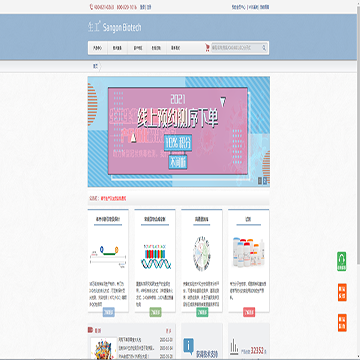Click the red news section icon
Image resolution: width=360 pixels, height=360 pixels.
pyautogui.click(x=90, y=330)
